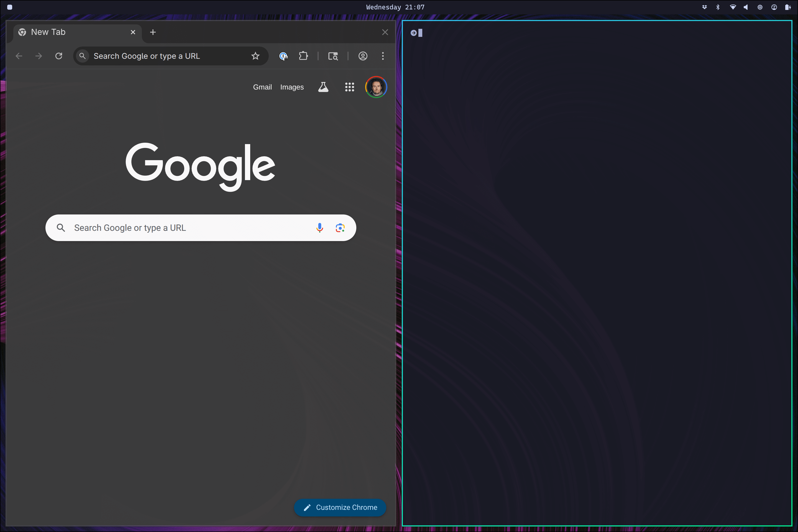Open the Wi-Fi tray icon

click(733, 7)
